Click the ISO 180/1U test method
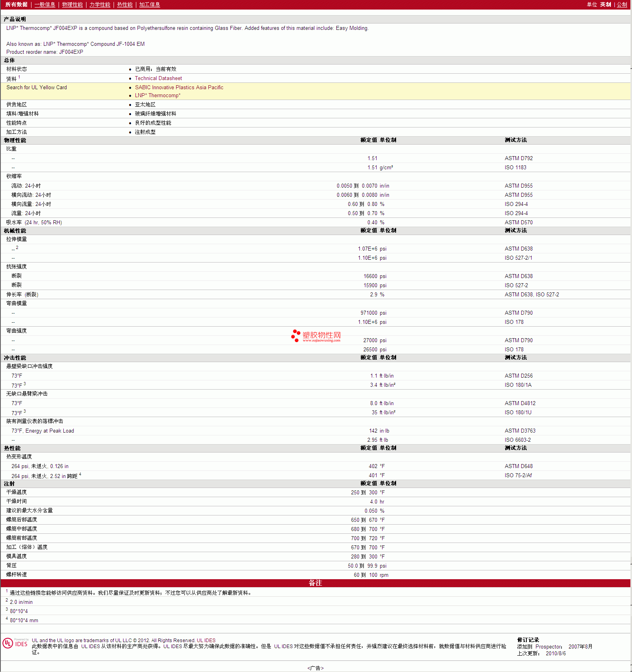This screenshot has width=632, height=672. [x=518, y=413]
